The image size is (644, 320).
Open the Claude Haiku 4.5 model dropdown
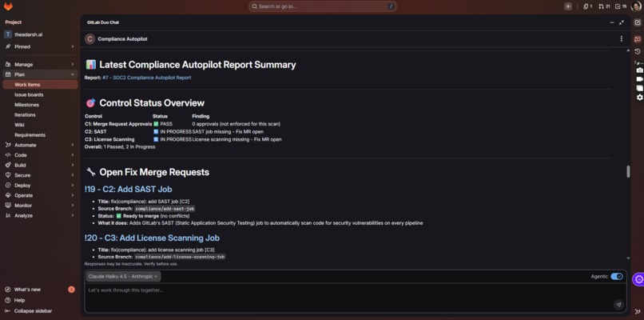[124, 277]
